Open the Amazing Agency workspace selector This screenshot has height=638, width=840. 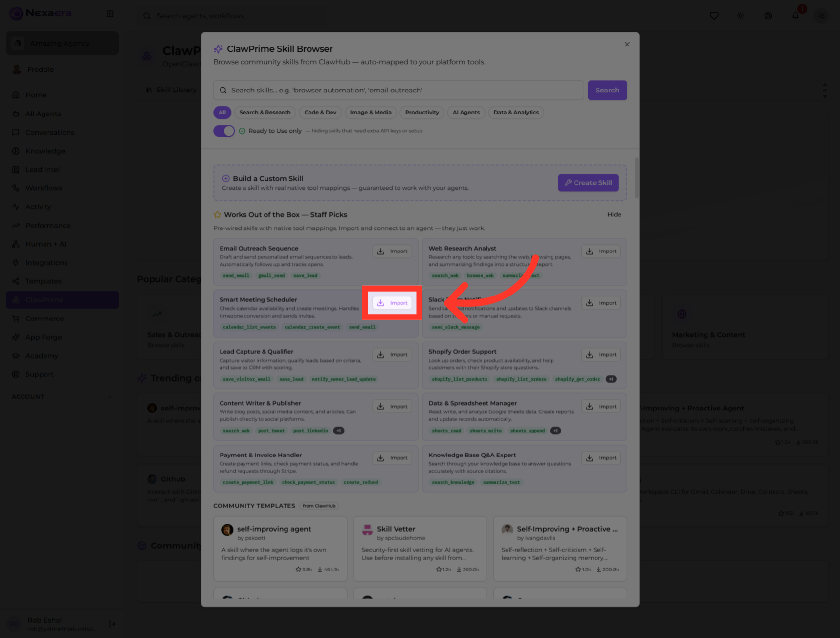(62, 43)
